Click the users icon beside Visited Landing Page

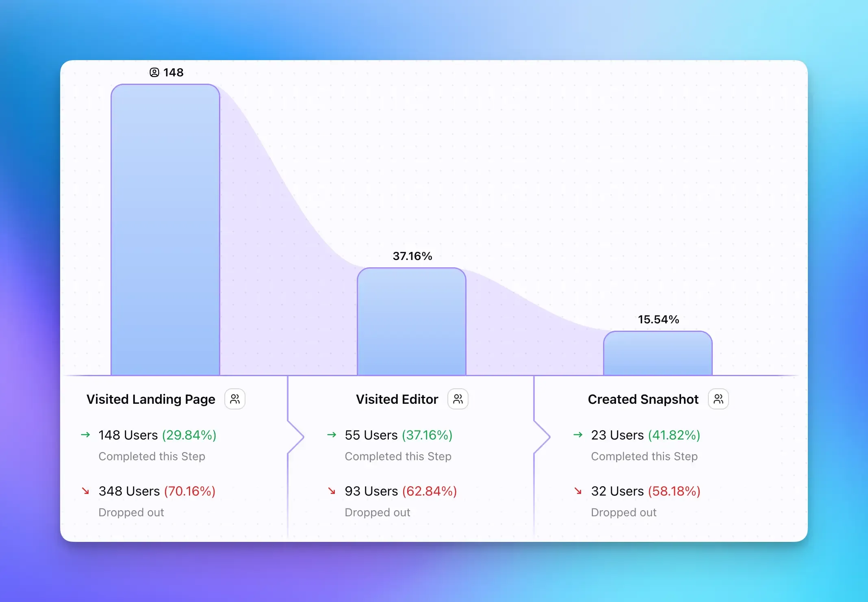click(235, 399)
